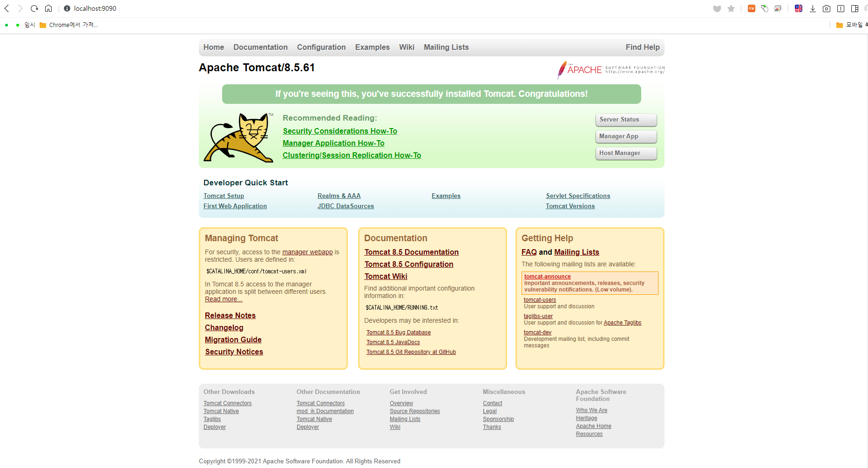
Task: Click the Server Status button
Action: coord(626,120)
